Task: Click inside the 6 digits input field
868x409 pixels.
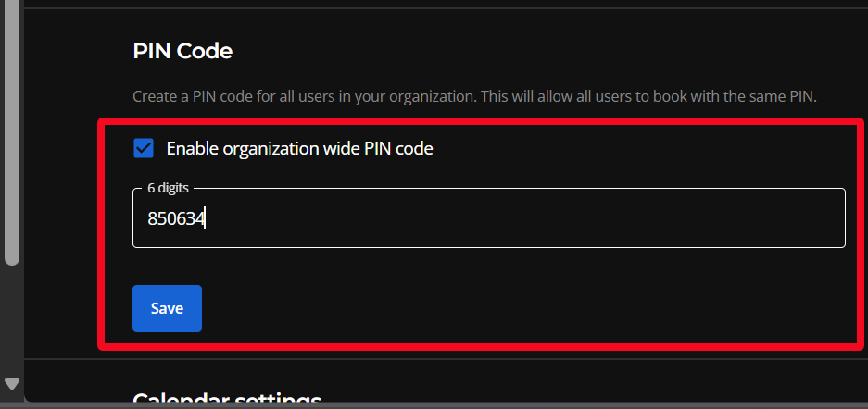Action: (488, 218)
